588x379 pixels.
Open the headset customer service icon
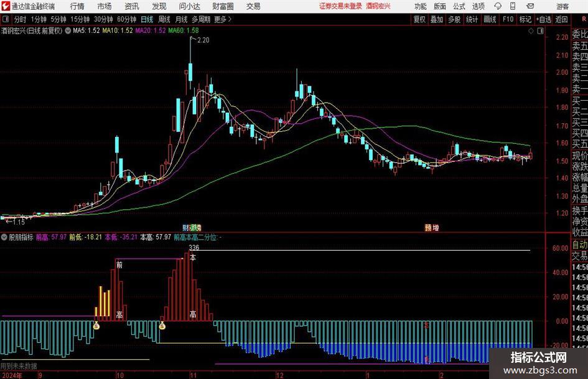[498, 6]
